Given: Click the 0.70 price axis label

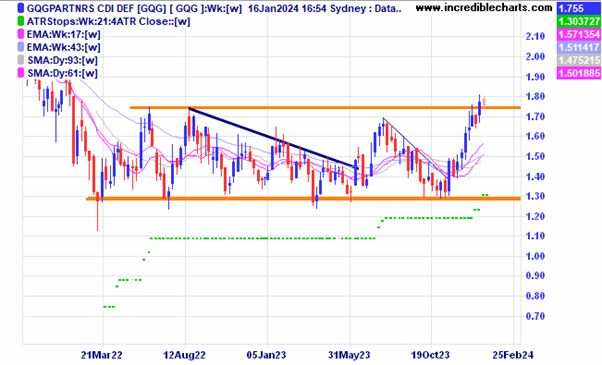Looking at the screenshot, I should coord(535,316).
